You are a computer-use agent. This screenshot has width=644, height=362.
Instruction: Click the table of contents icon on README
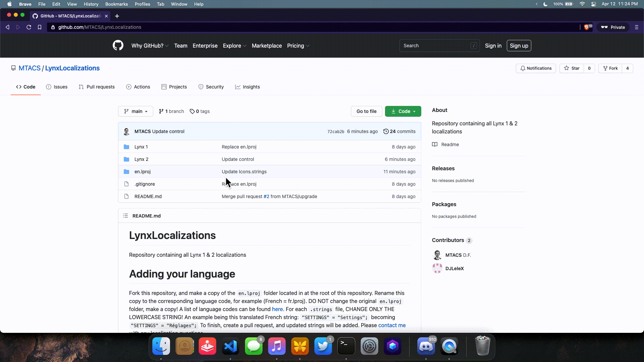(x=125, y=216)
